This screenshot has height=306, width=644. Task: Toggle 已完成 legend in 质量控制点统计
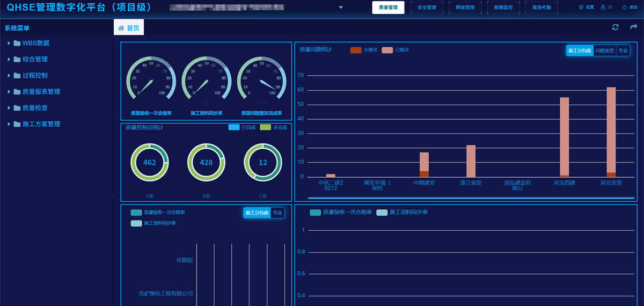click(x=234, y=127)
